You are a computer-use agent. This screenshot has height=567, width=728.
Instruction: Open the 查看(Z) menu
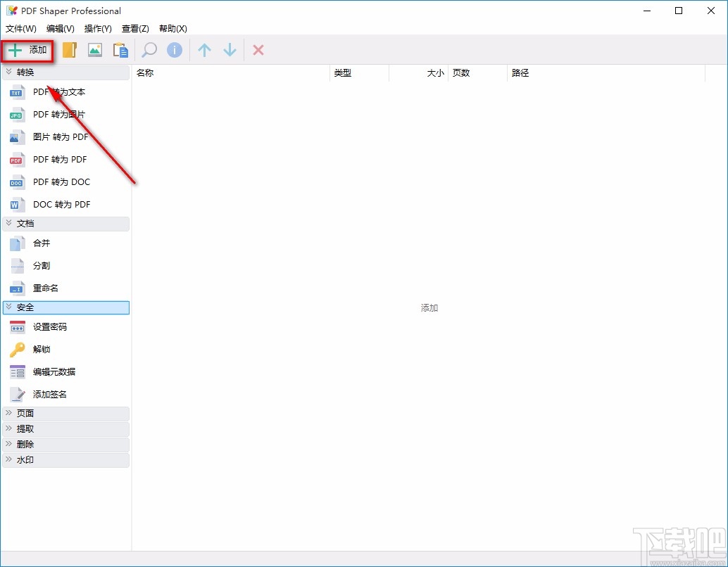click(135, 29)
